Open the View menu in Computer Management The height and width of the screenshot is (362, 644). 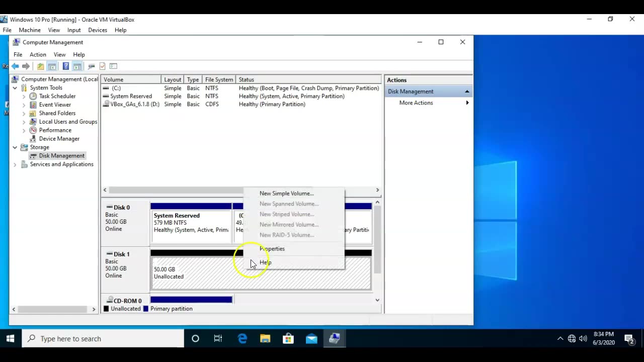[x=59, y=54]
